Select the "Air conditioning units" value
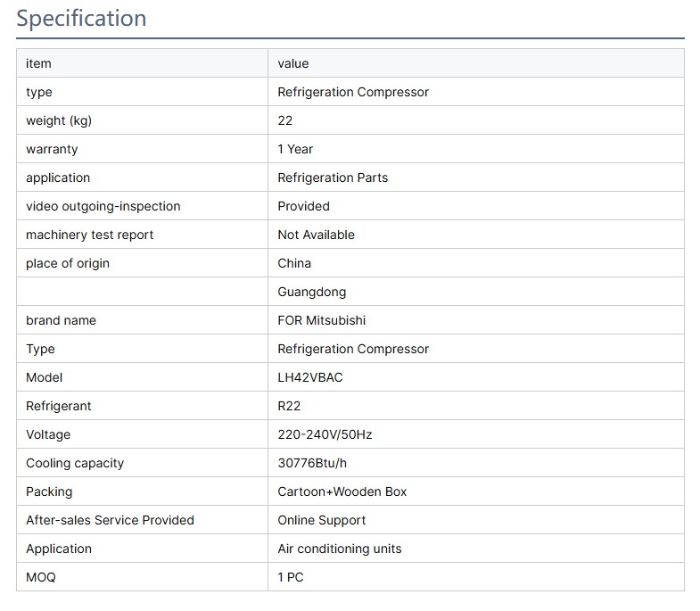 pyautogui.click(x=340, y=549)
